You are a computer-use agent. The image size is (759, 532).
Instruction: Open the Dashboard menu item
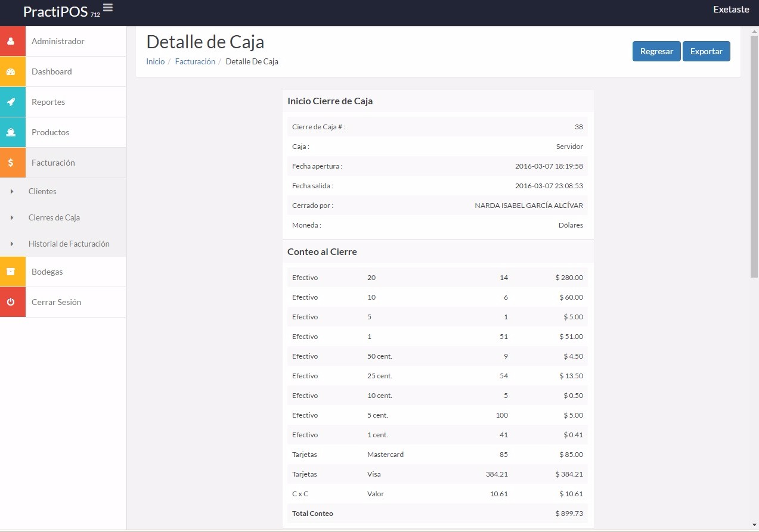coord(51,71)
